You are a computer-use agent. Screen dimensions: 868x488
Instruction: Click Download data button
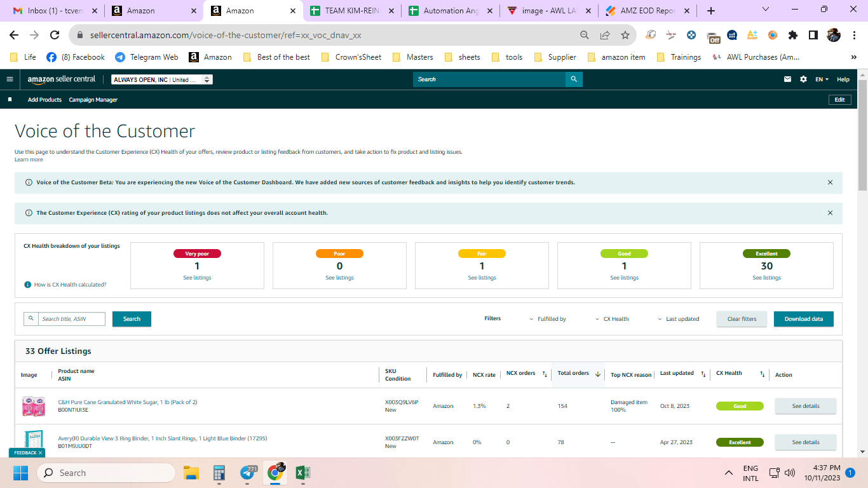coord(803,319)
